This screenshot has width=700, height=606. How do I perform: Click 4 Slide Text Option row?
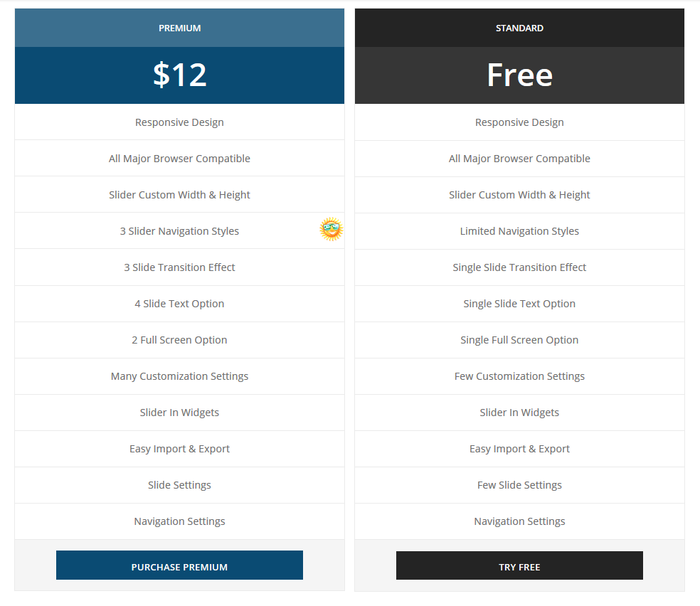pos(179,304)
